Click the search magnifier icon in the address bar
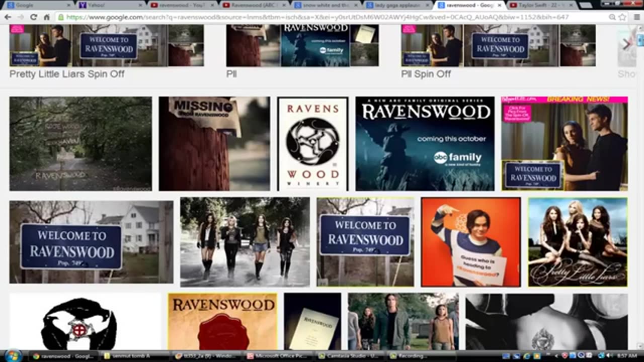644x362 pixels. click(612, 17)
